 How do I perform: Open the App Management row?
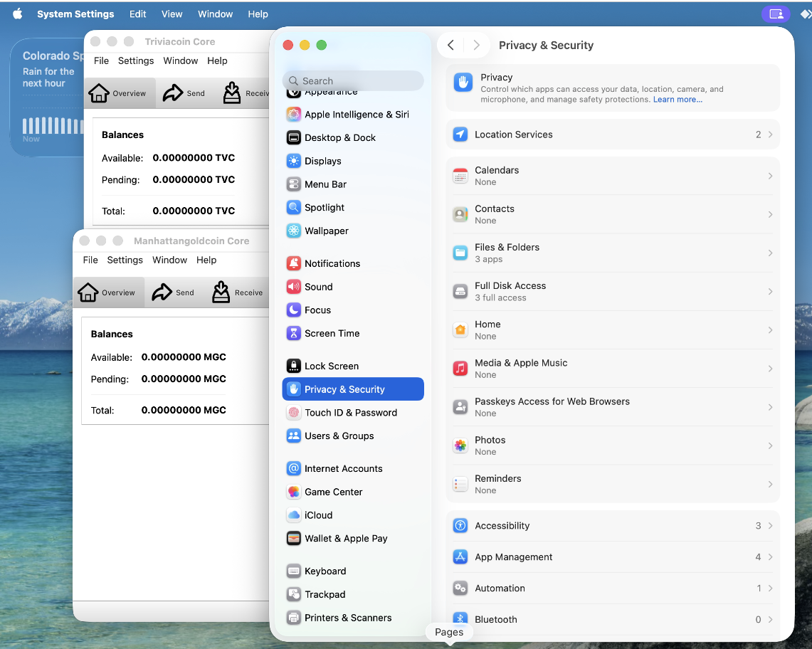pyautogui.click(x=613, y=557)
